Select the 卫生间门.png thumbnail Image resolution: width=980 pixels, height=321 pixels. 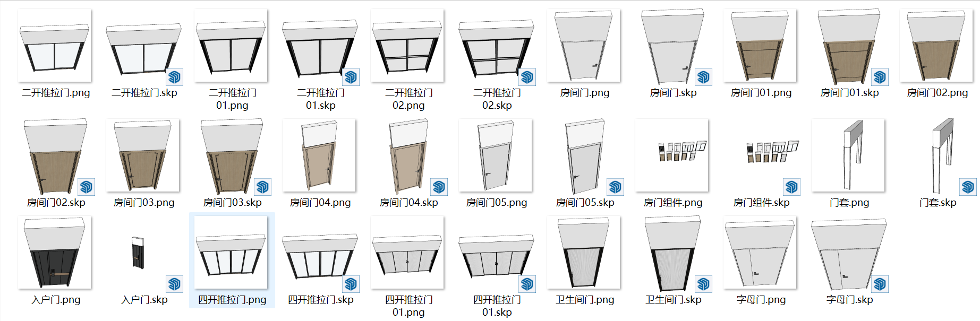coord(584,253)
